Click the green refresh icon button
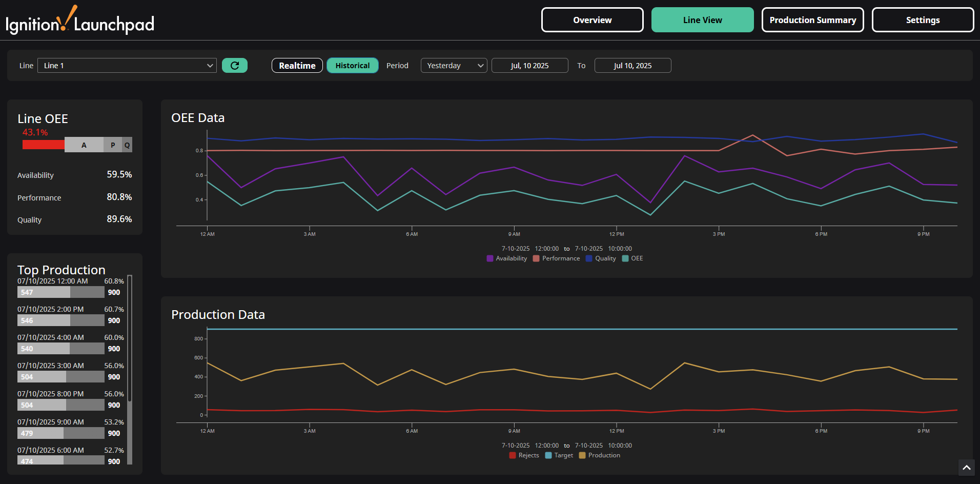This screenshot has width=980, height=484. point(235,66)
